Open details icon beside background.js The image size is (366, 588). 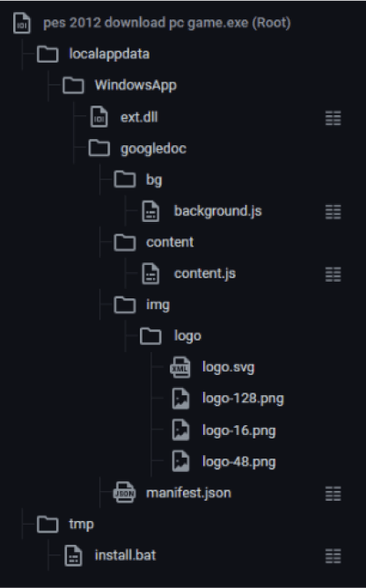click(333, 211)
